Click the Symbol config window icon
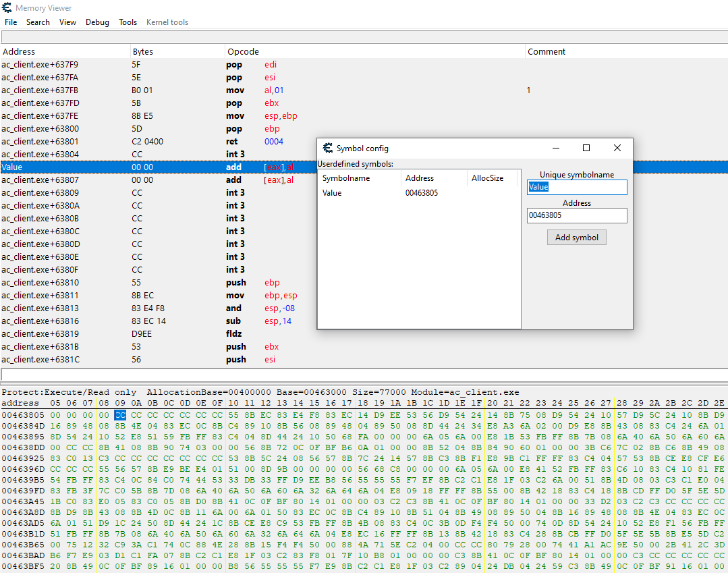The width and height of the screenshot is (728, 573). click(328, 148)
